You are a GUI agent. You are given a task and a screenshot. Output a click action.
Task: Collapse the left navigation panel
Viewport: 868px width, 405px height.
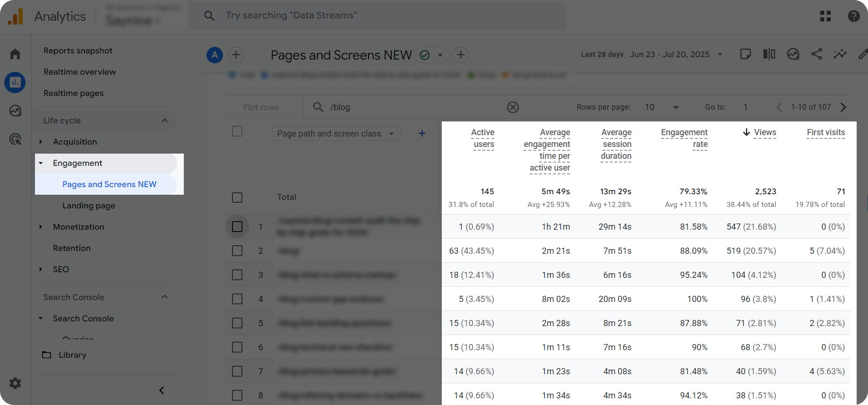coord(162,390)
